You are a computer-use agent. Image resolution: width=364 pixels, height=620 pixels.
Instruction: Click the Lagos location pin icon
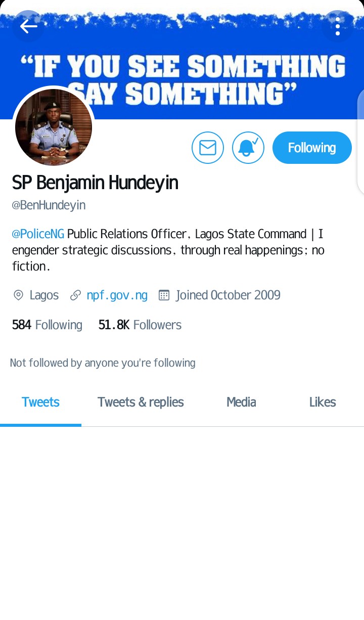[x=18, y=295]
